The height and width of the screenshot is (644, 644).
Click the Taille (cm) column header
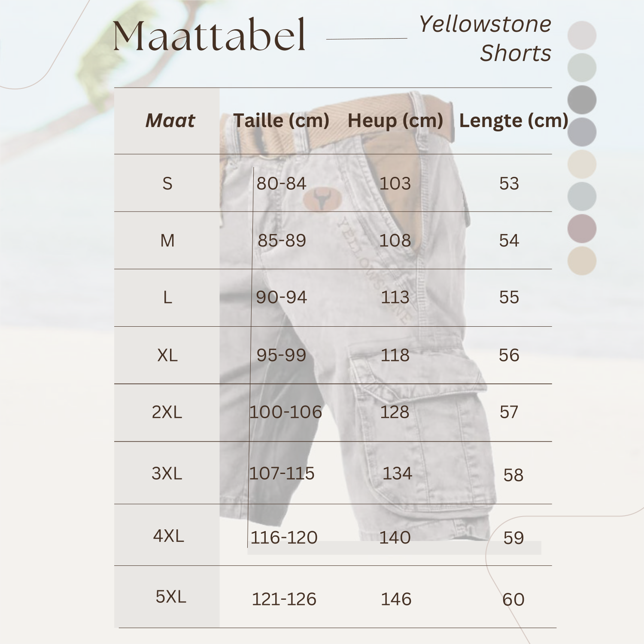pos(281,121)
